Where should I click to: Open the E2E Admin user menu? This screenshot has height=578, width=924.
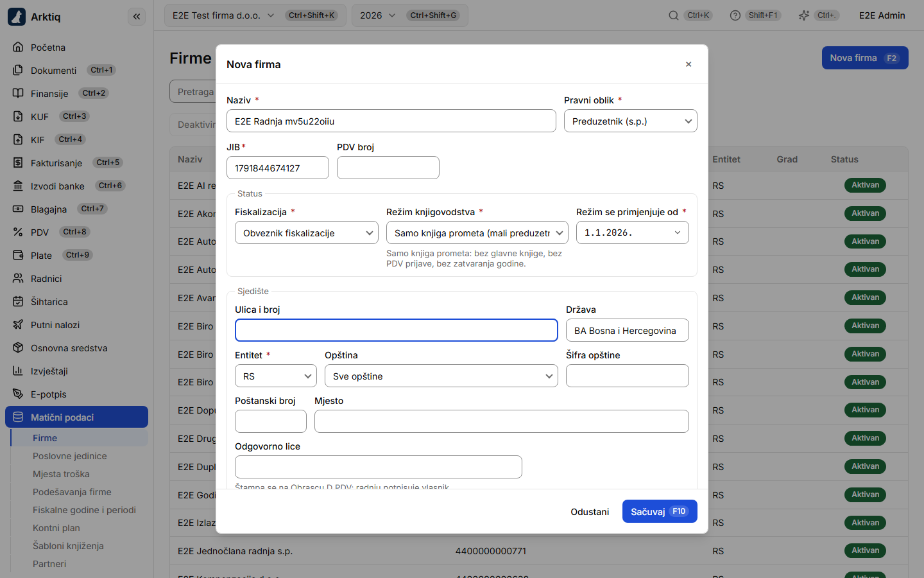pyautogui.click(x=882, y=15)
